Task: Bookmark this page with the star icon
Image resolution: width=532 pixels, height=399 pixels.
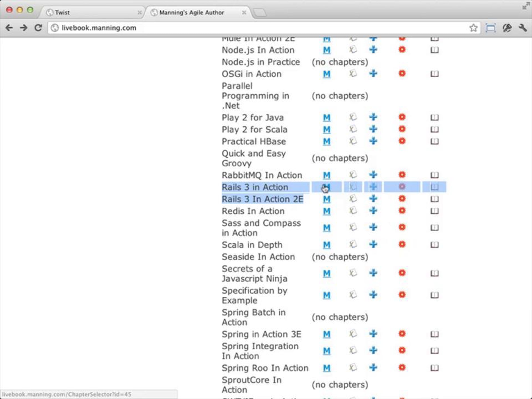Action: pyautogui.click(x=473, y=28)
